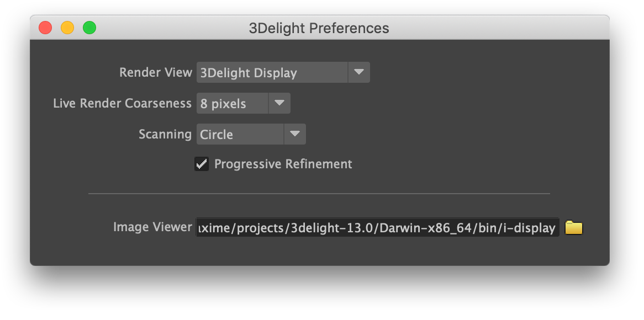Image resolution: width=644 pixels, height=320 pixels.
Task: Click the Circle scanning value field
Action: [240, 135]
